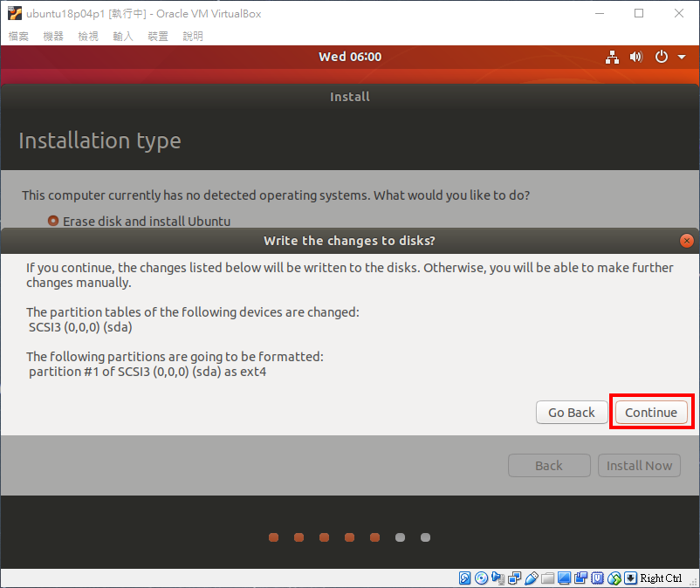Click the optical disc icon in VirtualBox status bar

click(x=481, y=578)
